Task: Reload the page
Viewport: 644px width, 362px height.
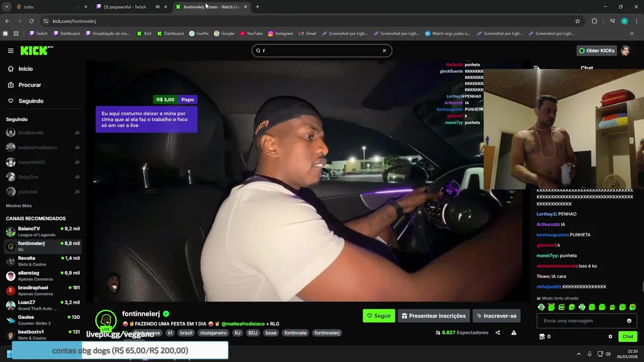Action: (x=31, y=21)
